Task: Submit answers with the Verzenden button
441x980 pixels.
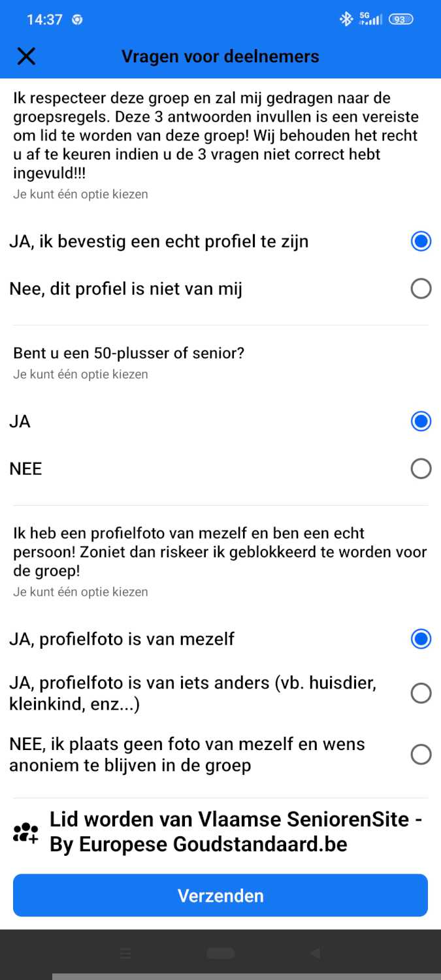Action: click(x=220, y=895)
